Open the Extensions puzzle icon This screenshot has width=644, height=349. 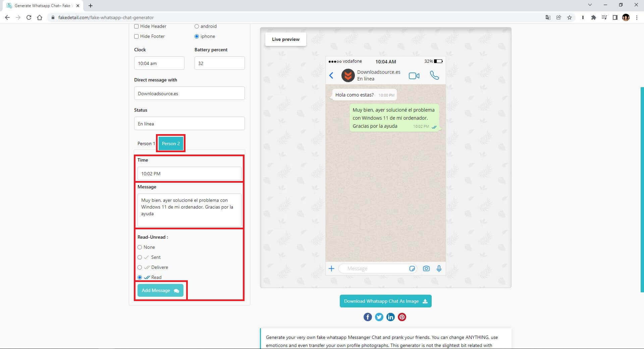593,17
